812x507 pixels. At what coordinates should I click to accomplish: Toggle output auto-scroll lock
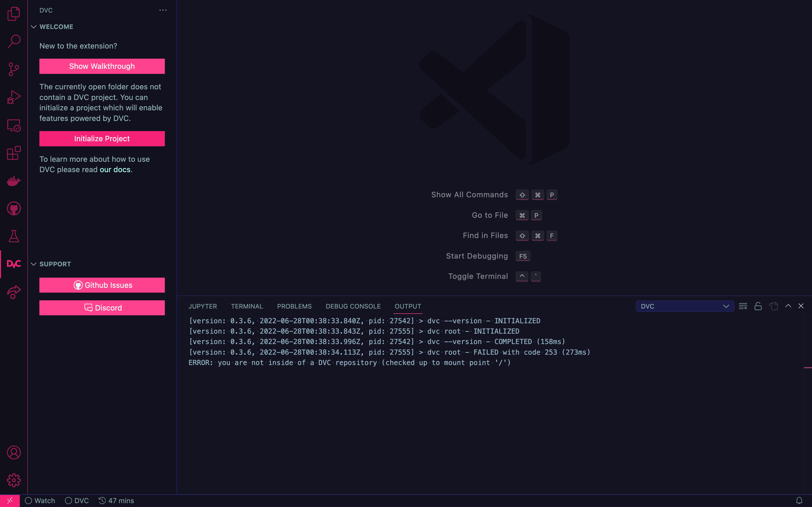click(758, 306)
